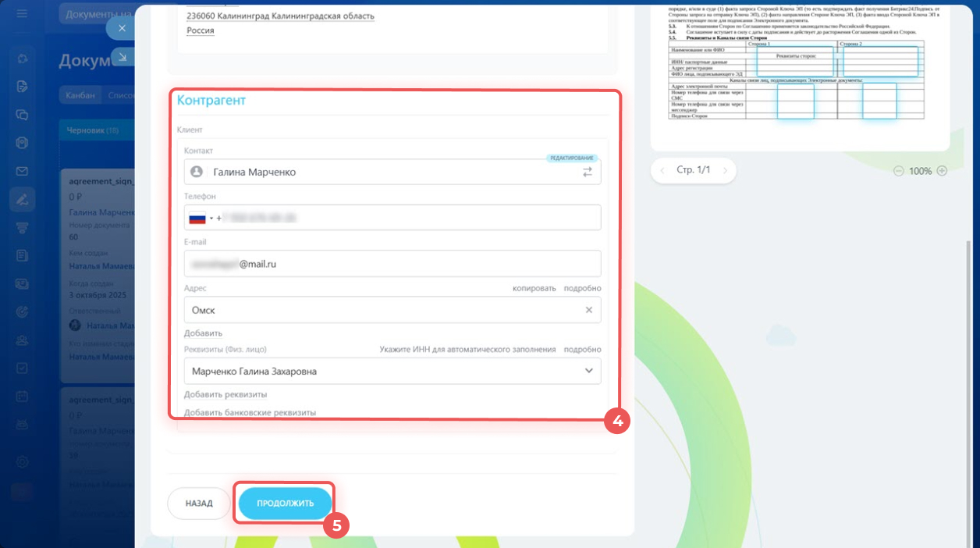This screenshot has width=980, height=548.
Task: Click the Добавить реквизиты link
Action: (x=225, y=394)
